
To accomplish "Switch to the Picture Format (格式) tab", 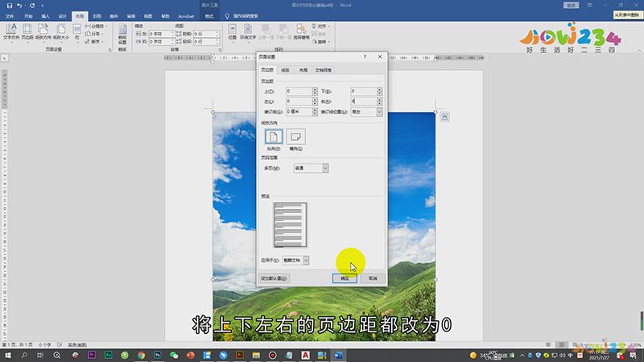I will [x=209, y=16].
